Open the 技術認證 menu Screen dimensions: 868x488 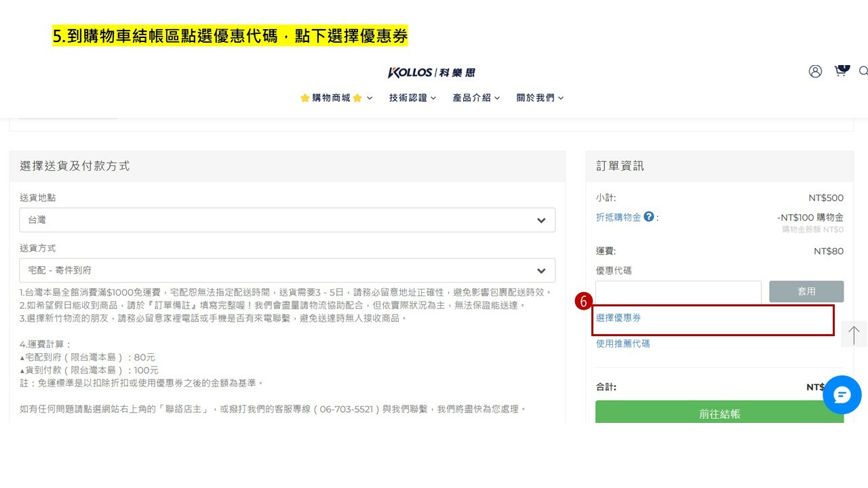pyautogui.click(x=412, y=98)
